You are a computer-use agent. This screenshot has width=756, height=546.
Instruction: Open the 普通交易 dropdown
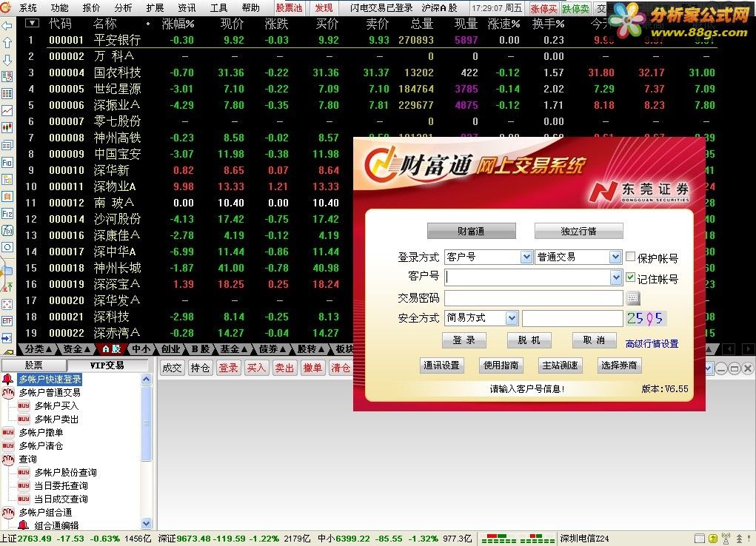click(615, 257)
